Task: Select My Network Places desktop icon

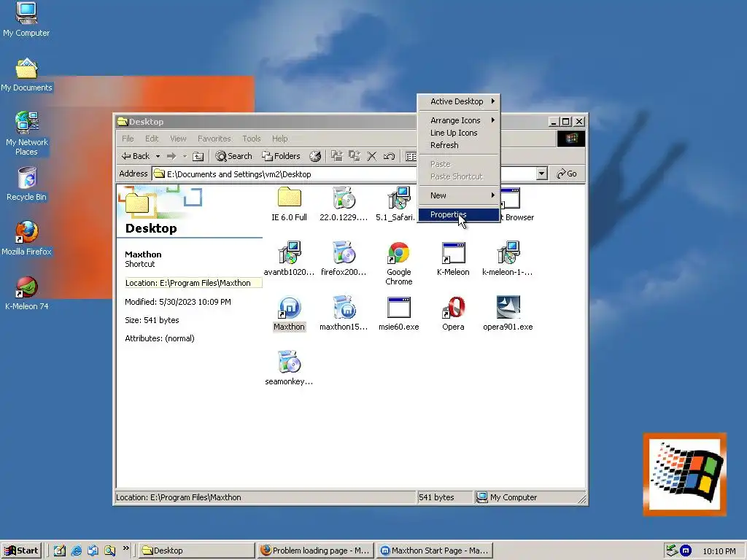Action: (x=27, y=133)
